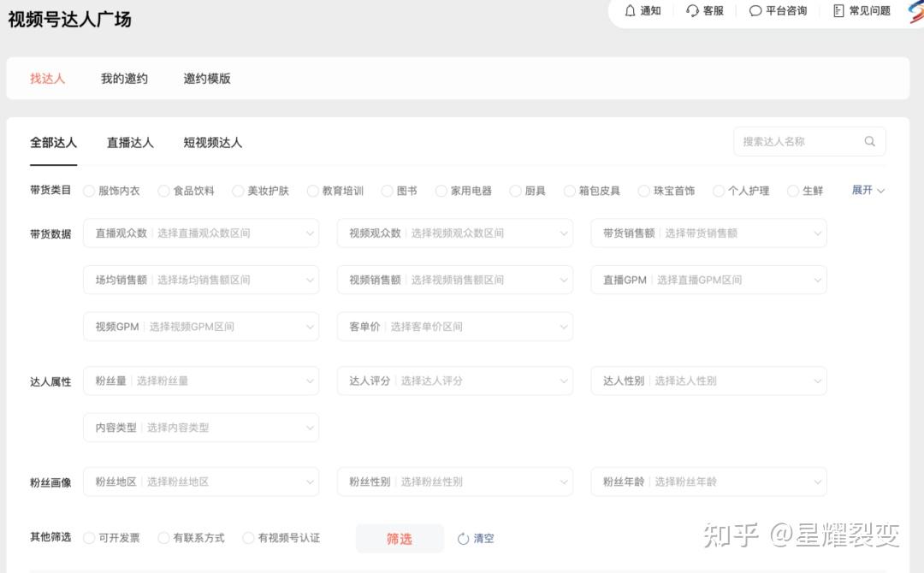Click the search magnifier icon

pos(870,141)
